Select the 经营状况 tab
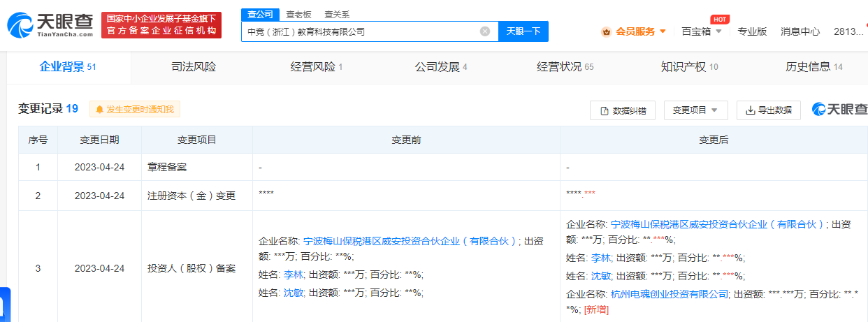 565,67
